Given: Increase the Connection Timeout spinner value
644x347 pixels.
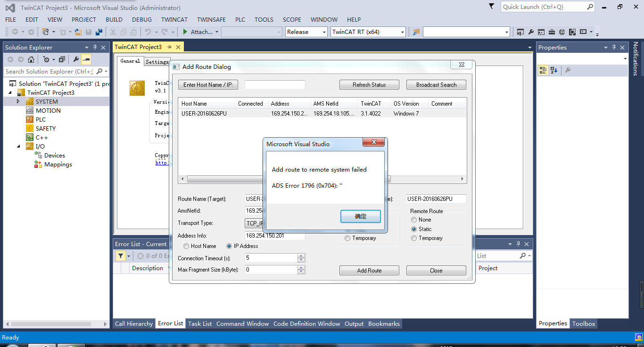Looking at the screenshot, I should click(301, 256).
